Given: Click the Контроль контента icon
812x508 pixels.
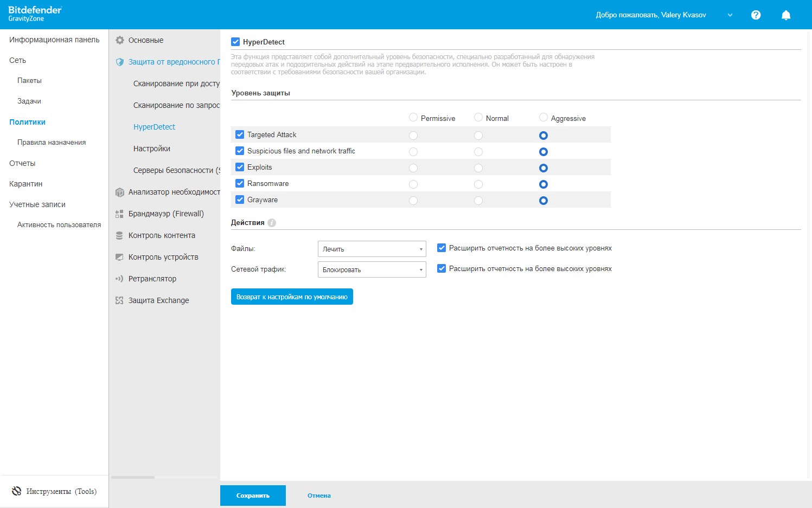Looking at the screenshot, I should coord(120,236).
